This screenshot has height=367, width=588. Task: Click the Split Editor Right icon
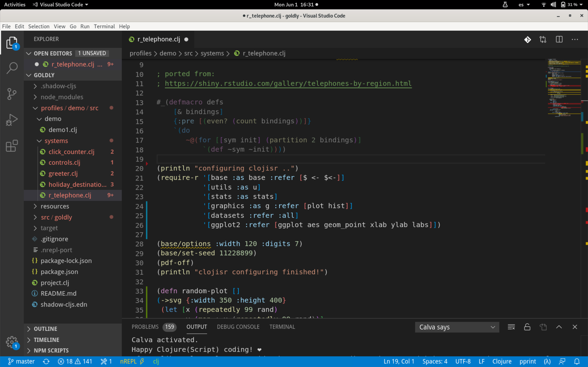coord(559,39)
